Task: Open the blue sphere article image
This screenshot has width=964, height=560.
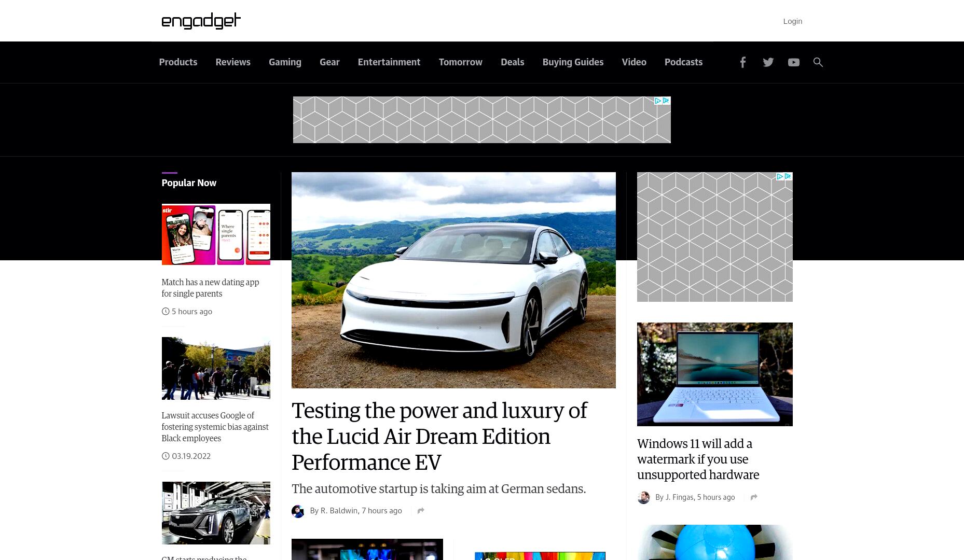Action: [715, 542]
